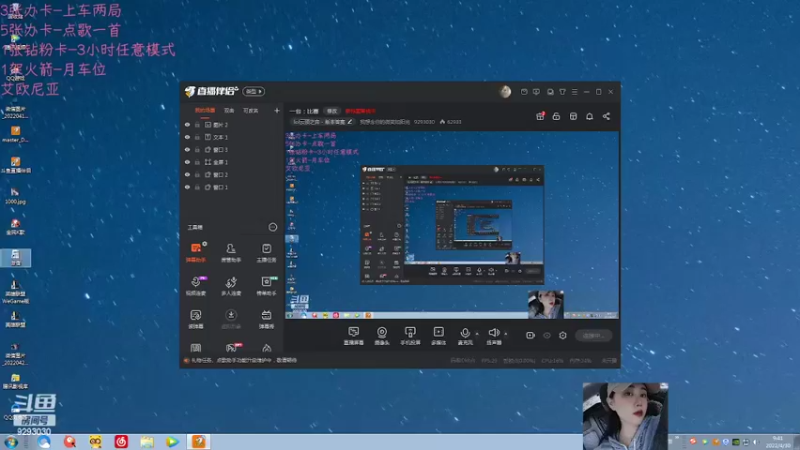Screen dimensions: 800x450
Task: Select the 全屏 1 source row
Action: click(x=232, y=162)
